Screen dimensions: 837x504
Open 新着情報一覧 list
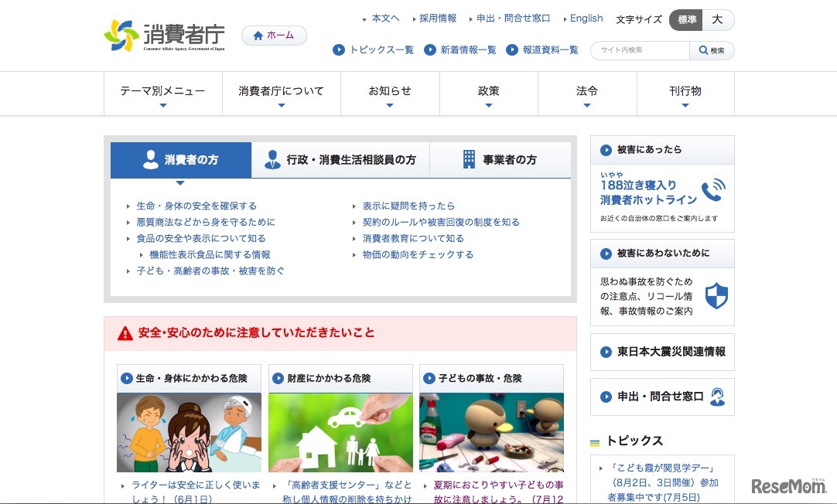tap(468, 49)
